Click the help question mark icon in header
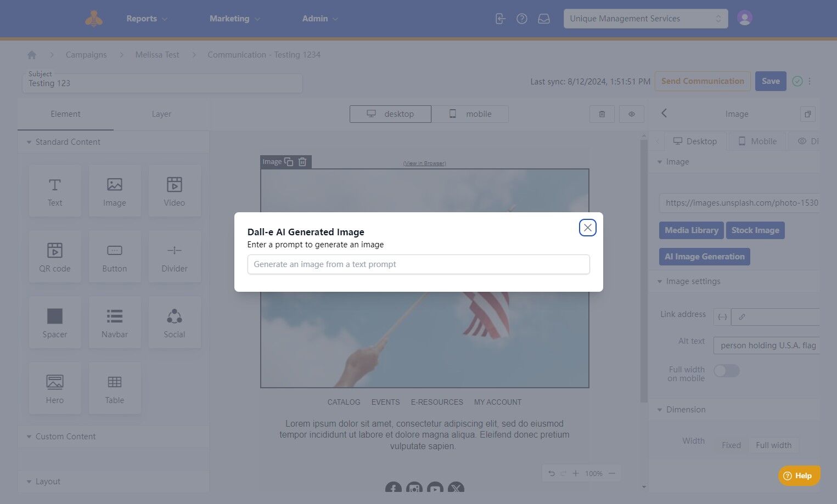Viewport: 837px width, 504px height. 522,19
